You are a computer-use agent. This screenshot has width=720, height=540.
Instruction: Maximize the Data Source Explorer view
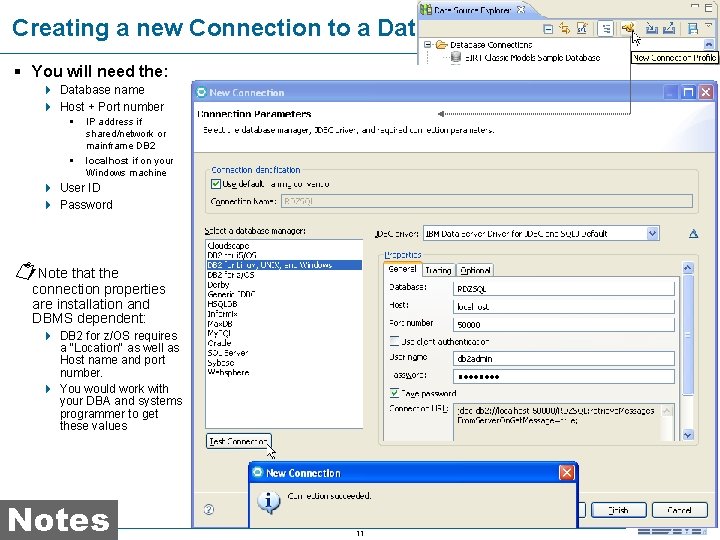click(x=708, y=7)
